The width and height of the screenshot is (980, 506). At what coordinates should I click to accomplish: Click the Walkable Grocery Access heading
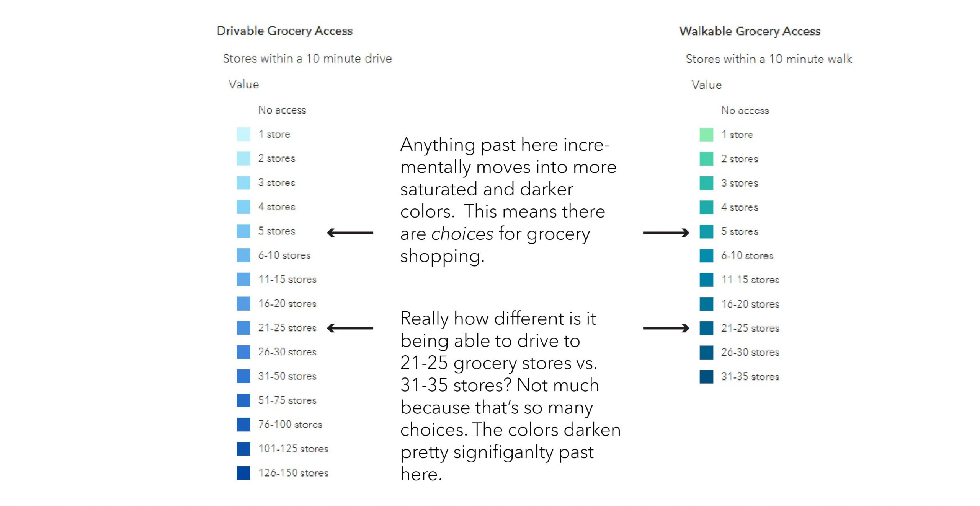point(750,31)
